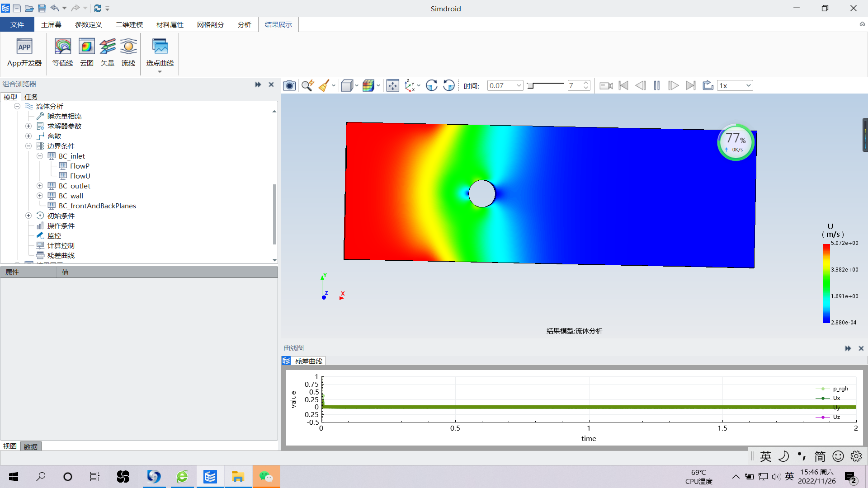Select BC_frontAndBackPlanes tree item
868x488 pixels.
(97, 206)
